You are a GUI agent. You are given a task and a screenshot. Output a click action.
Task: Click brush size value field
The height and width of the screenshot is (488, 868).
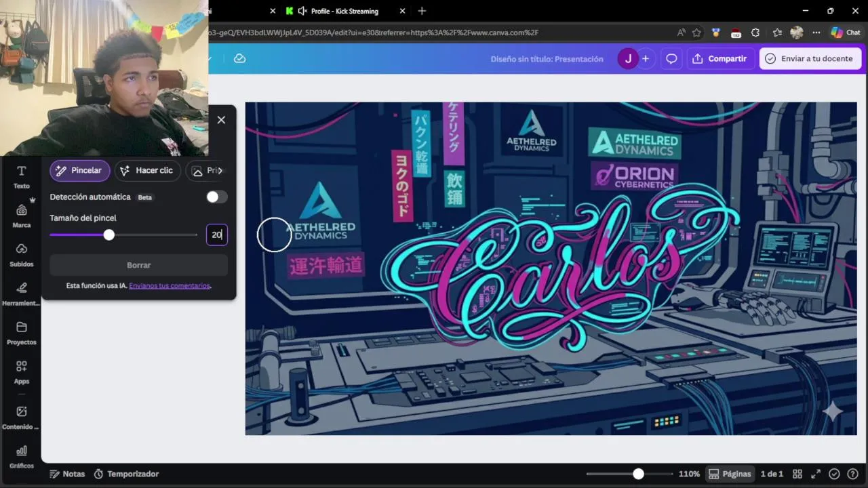click(217, 235)
